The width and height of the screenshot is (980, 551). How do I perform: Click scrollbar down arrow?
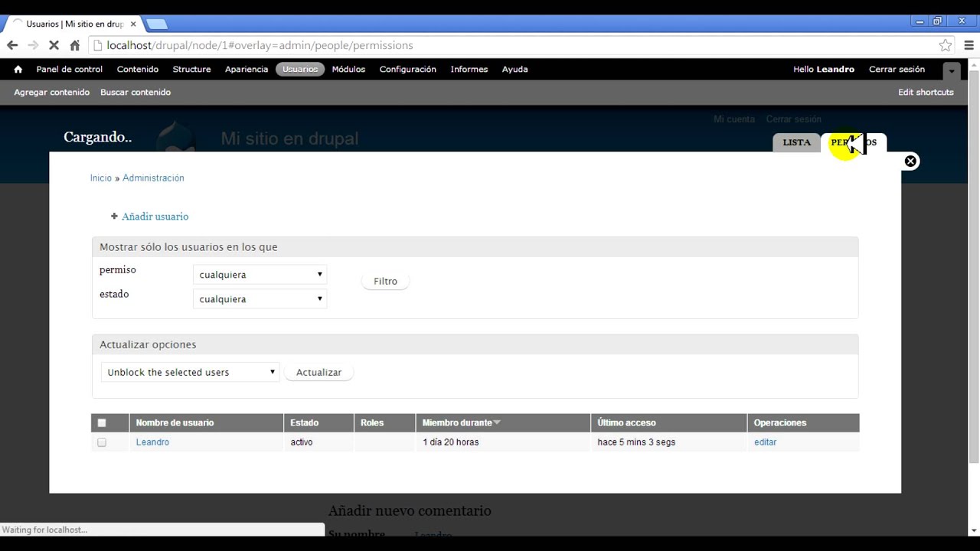point(973,530)
